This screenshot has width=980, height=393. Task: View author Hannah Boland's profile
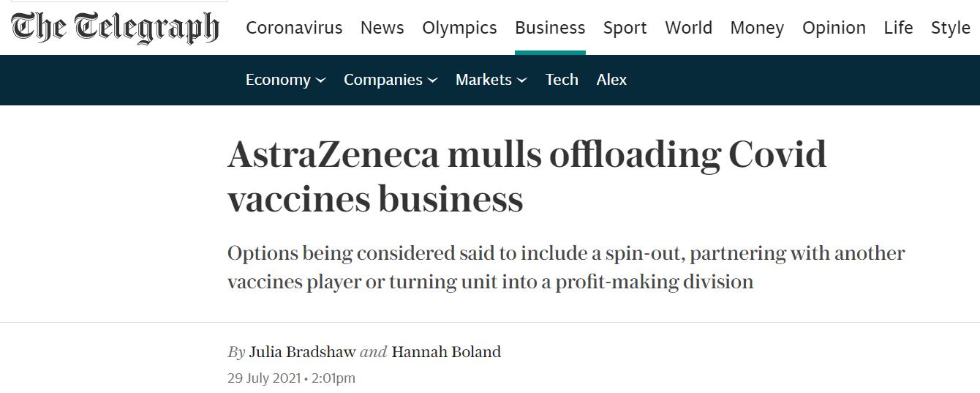coord(446,352)
